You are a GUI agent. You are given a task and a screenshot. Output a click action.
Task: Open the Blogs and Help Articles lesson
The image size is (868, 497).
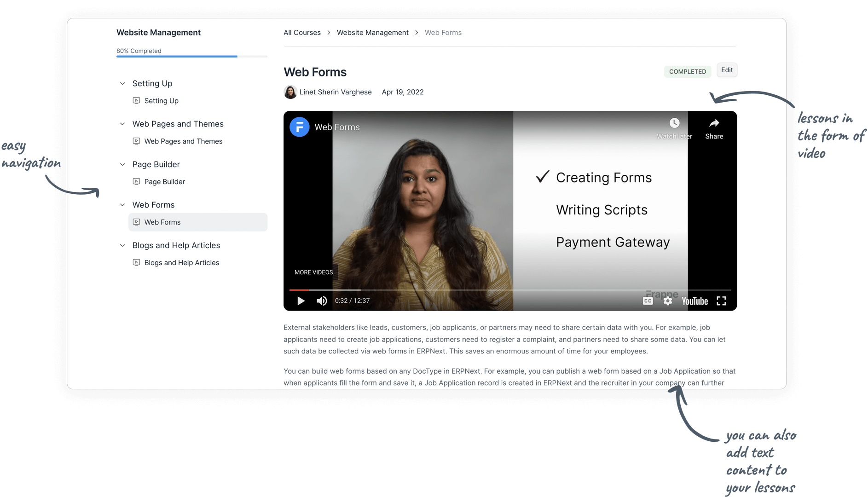point(181,263)
